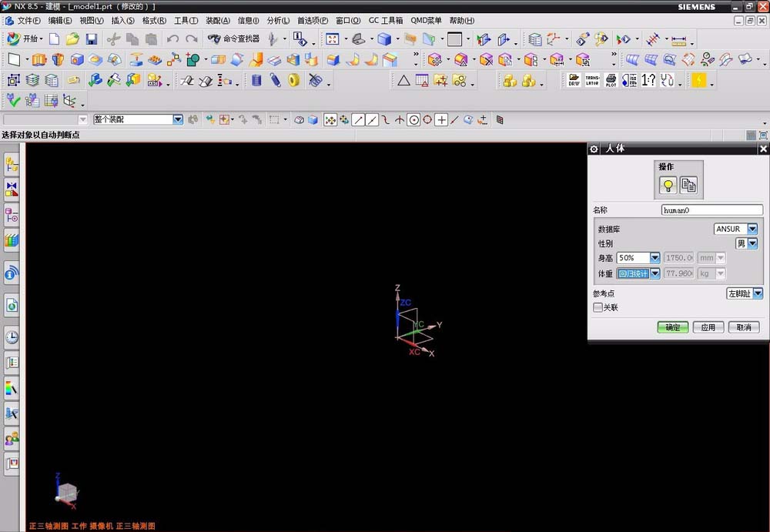
Task: Click the 确定 (OK) button
Action: (672, 327)
